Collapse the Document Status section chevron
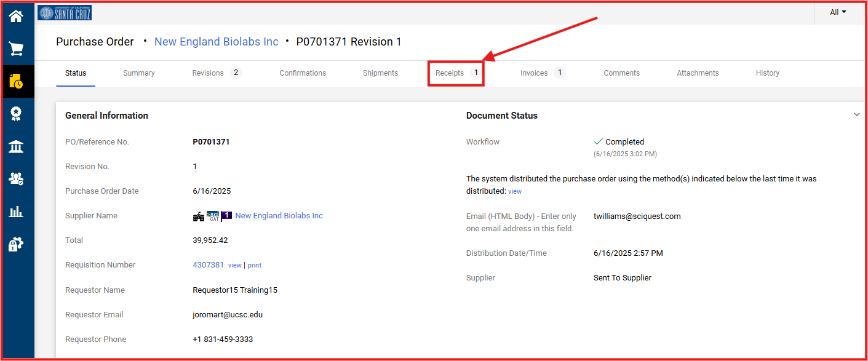 click(857, 115)
